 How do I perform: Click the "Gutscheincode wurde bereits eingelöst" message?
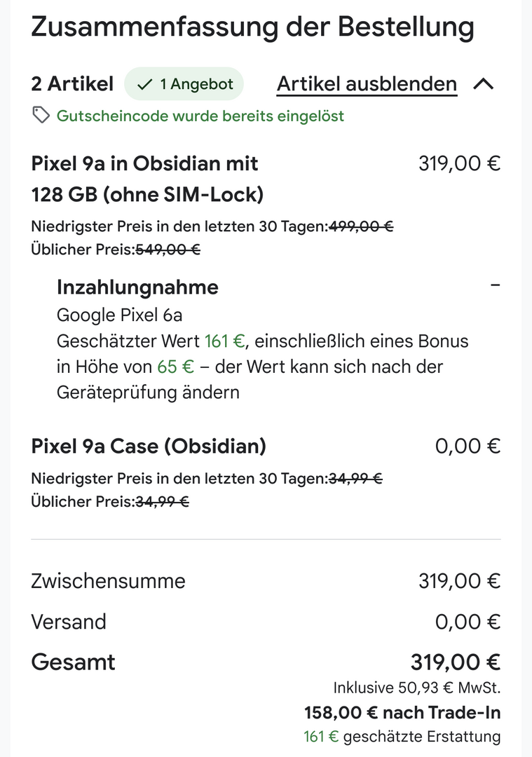click(x=200, y=116)
